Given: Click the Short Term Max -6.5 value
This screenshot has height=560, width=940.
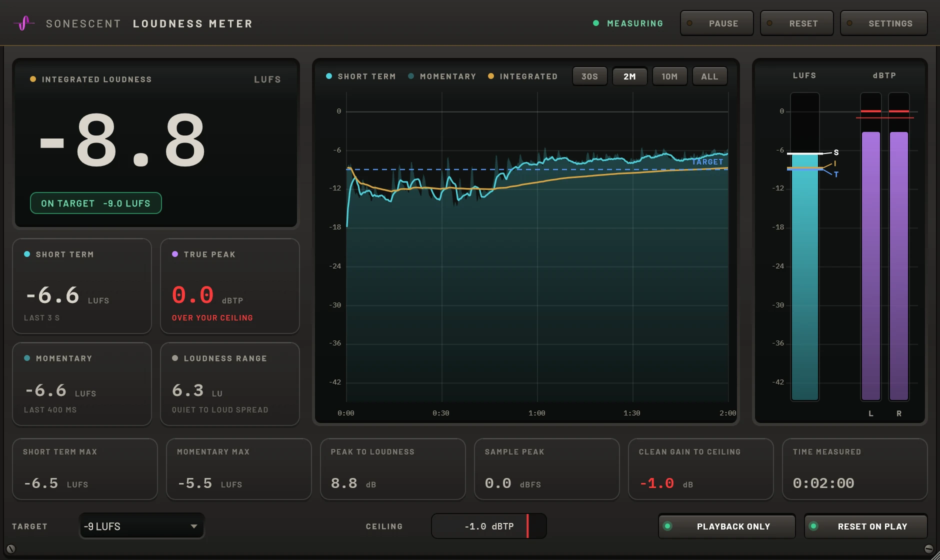Looking at the screenshot, I should point(41,483).
